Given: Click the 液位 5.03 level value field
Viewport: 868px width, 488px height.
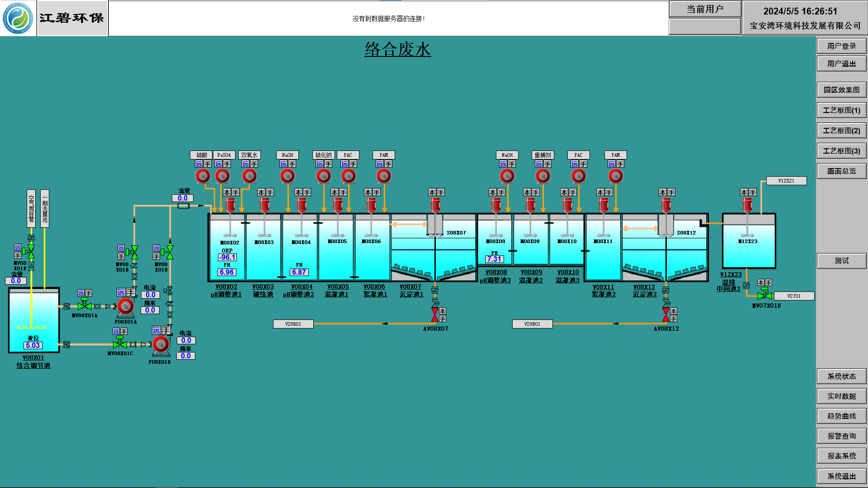Looking at the screenshot, I should click(33, 345).
